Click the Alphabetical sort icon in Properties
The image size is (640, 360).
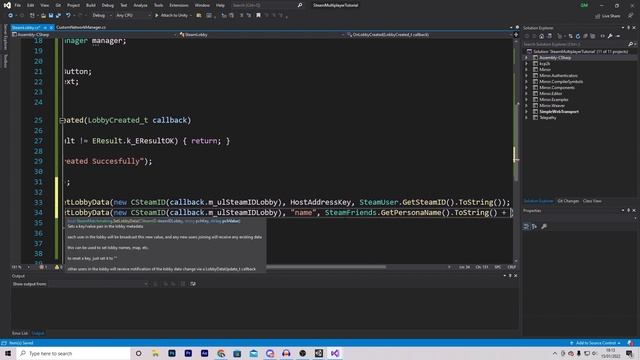[534, 227]
